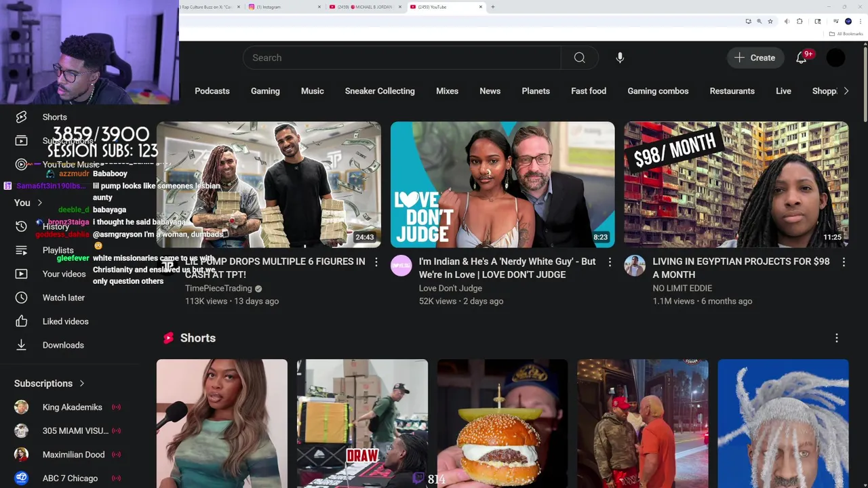The width and height of the screenshot is (868, 488).
Task: Activate voice search microphone icon
Action: [x=620, y=58]
